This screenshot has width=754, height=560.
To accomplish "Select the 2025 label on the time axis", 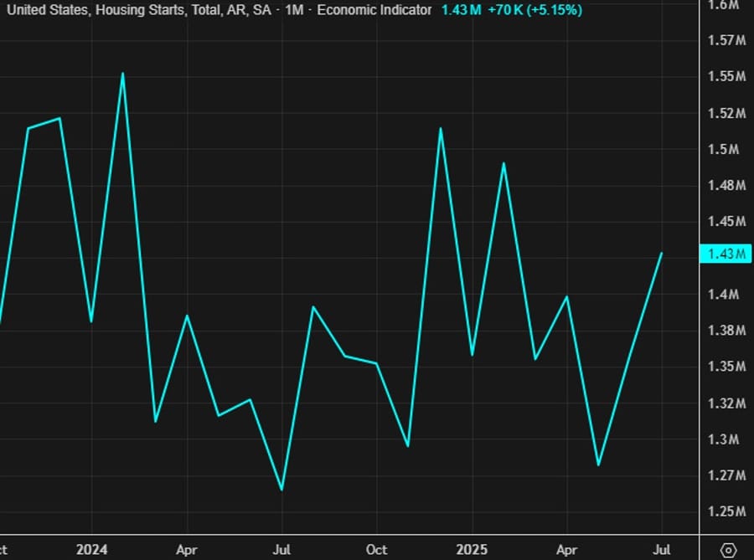I will (472, 550).
